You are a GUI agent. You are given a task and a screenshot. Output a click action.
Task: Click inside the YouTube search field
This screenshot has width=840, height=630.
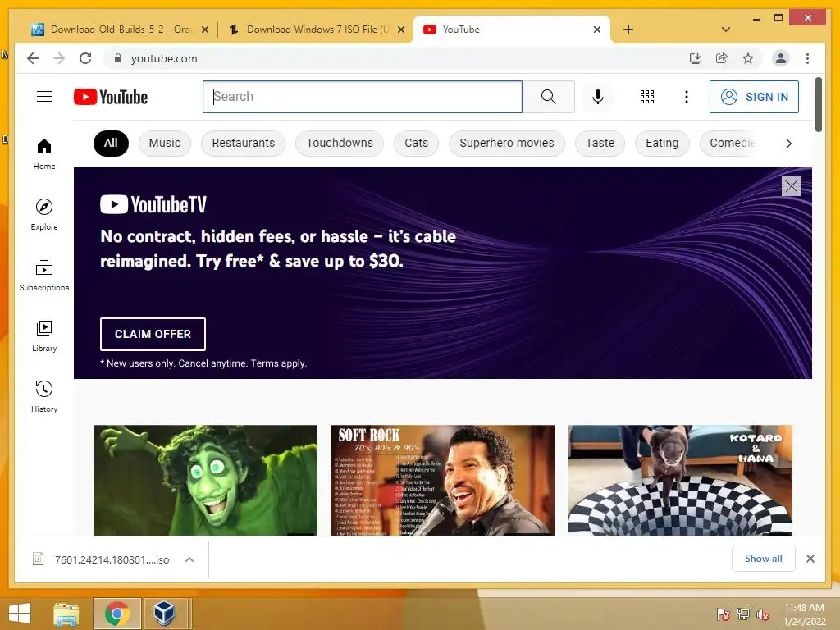363,97
